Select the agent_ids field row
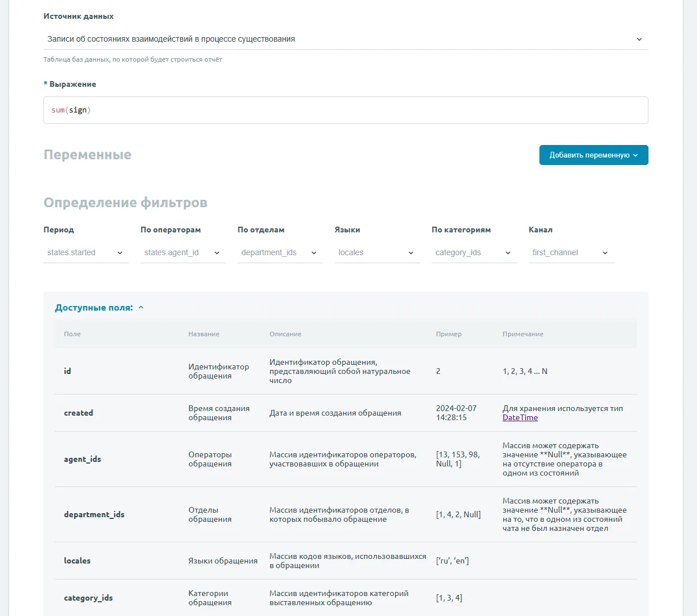Viewport: 697px width, 616px height. coord(345,459)
